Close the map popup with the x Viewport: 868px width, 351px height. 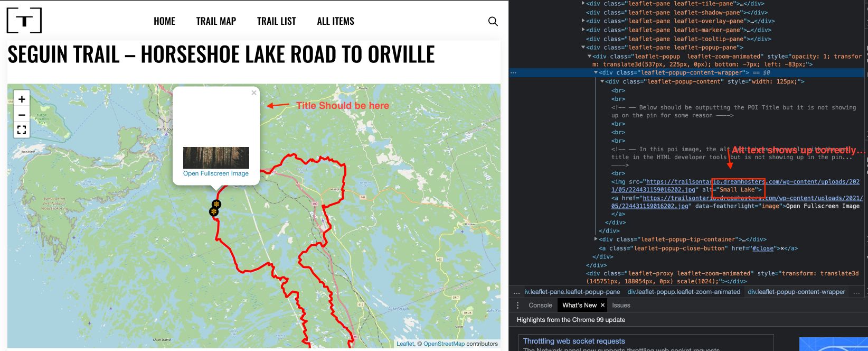(x=254, y=93)
